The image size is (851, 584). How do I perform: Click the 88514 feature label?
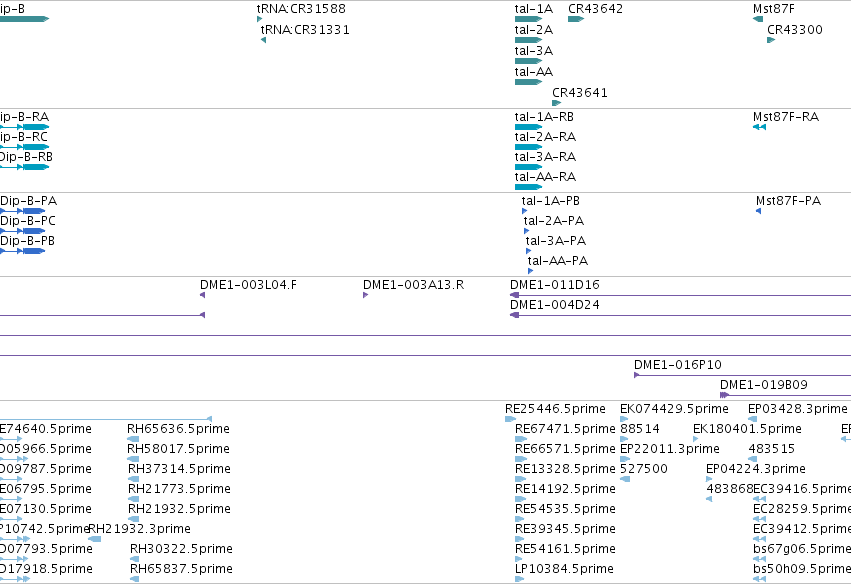tap(639, 429)
